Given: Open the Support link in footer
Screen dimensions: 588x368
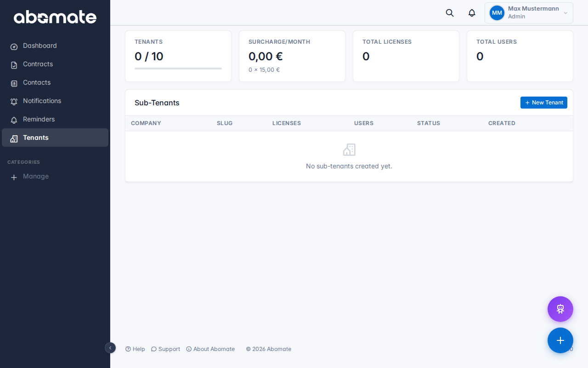Looking at the screenshot, I should coord(165,349).
